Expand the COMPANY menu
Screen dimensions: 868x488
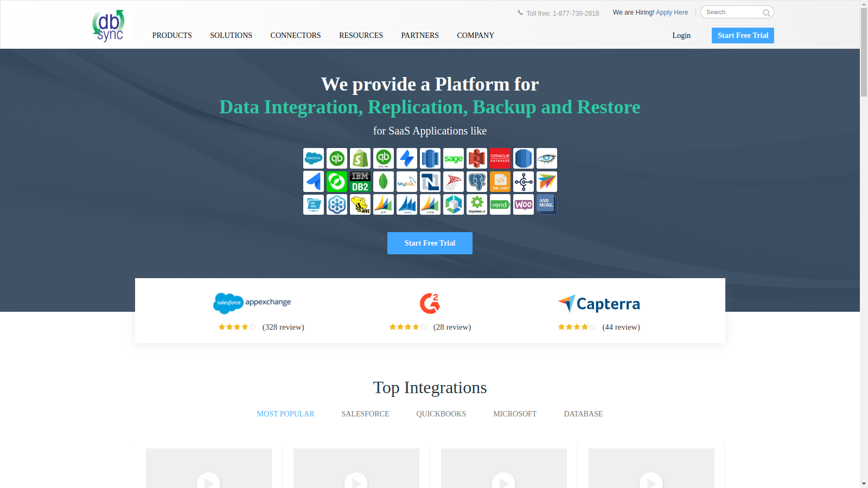point(475,35)
